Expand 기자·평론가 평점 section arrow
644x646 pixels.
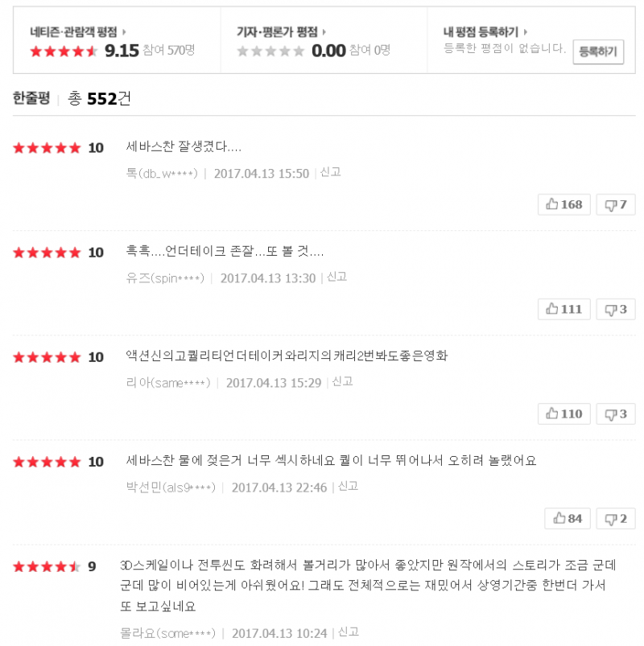324,32
